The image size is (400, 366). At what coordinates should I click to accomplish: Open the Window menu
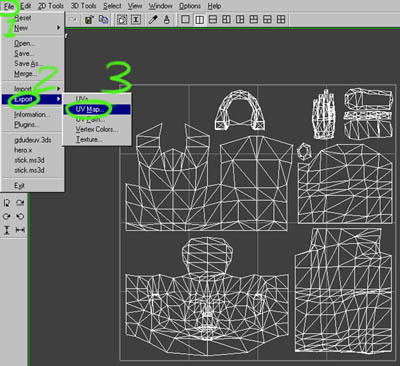click(160, 6)
